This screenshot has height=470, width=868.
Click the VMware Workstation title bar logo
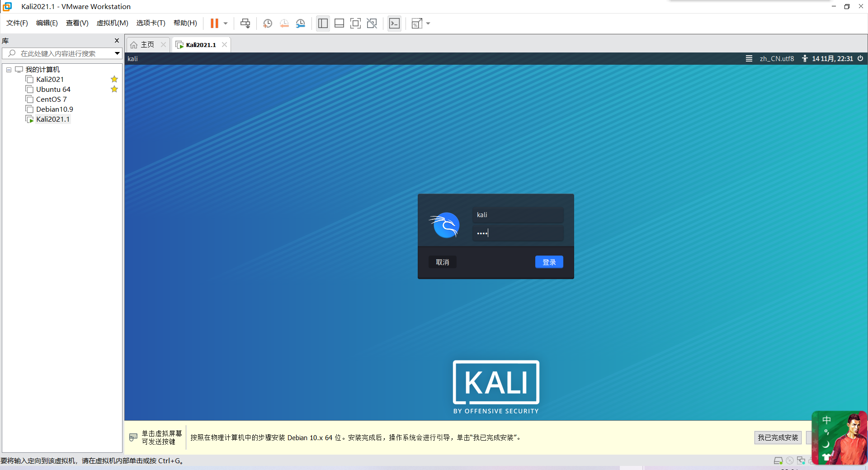point(7,6)
